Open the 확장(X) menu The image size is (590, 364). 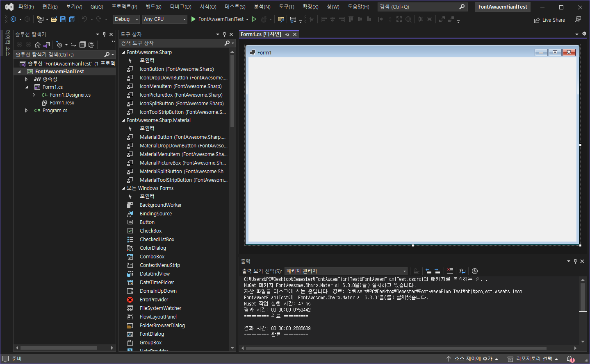310,7
